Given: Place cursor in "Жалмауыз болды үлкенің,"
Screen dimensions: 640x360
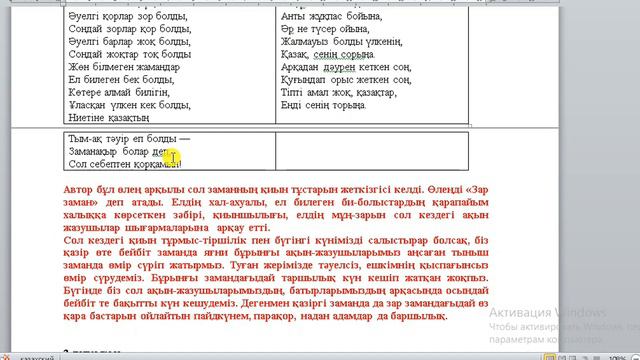Looking at the screenshot, I should coord(342,42).
